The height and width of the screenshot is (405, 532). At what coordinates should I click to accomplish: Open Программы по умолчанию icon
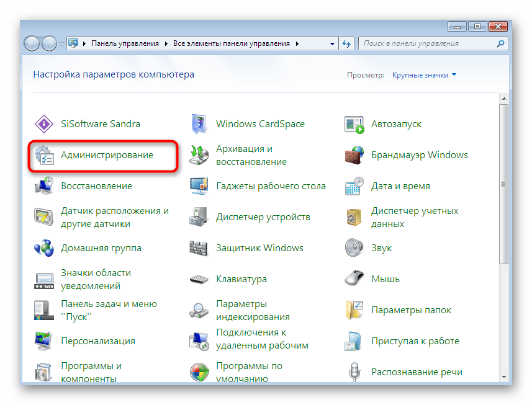[x=199, y=372]
